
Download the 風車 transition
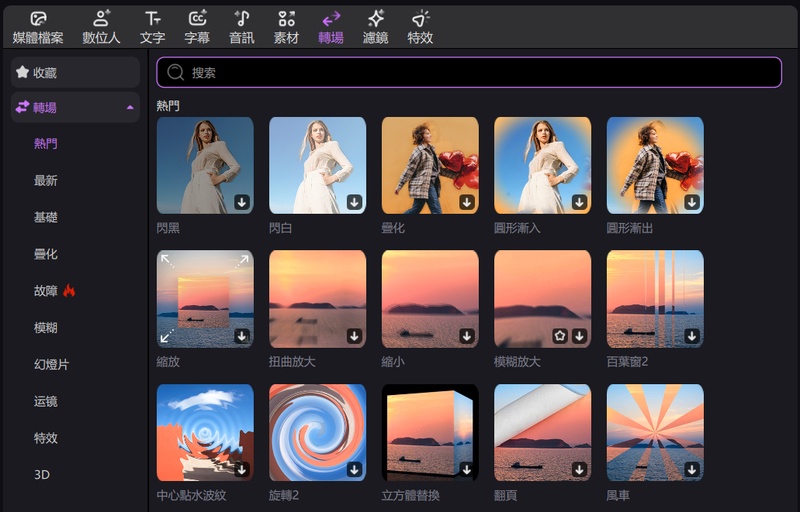point(691,469)
